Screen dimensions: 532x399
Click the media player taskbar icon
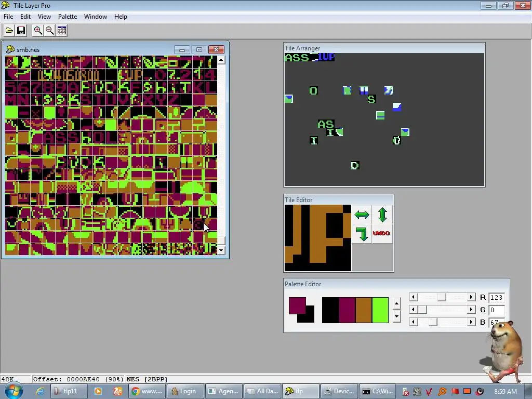click(x=98, y=391)
